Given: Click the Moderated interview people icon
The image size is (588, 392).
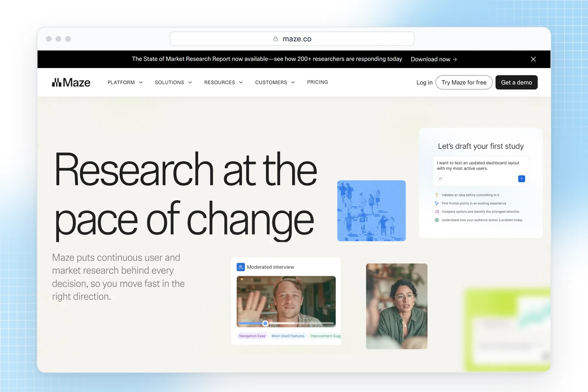Looking at the screenshot, I should tap(240, 267).
